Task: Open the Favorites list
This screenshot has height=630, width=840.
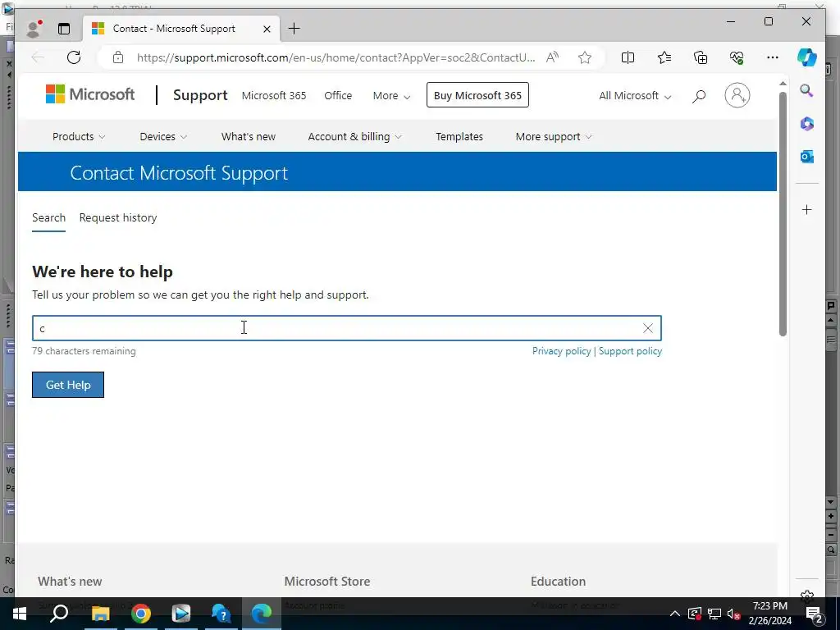Action: click(x=664, y=57)
